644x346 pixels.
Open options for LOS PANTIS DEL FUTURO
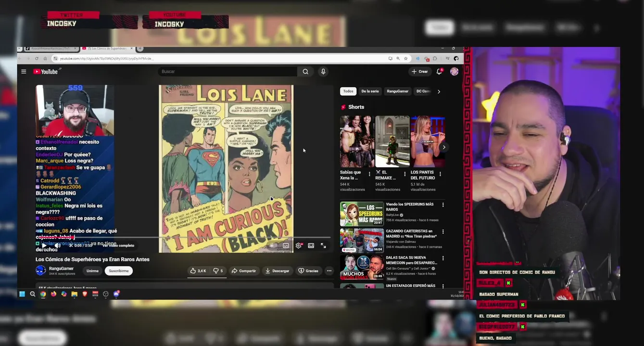pos(440,174)
